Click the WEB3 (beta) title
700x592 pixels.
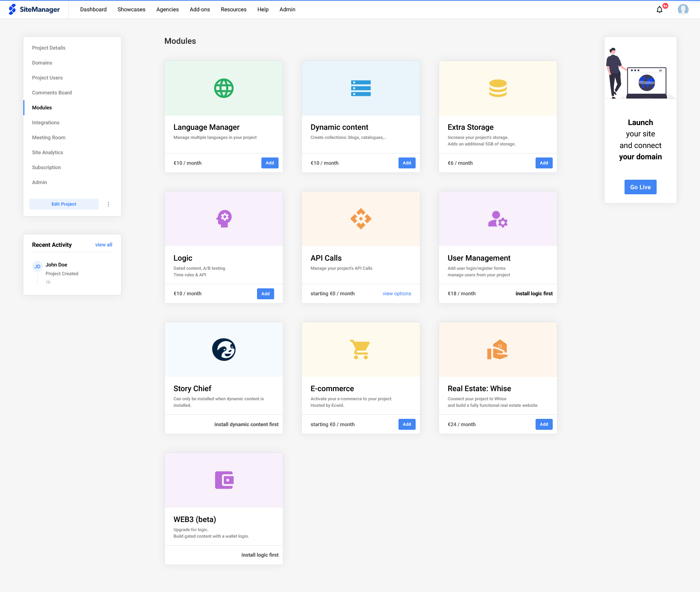[195, 519]
